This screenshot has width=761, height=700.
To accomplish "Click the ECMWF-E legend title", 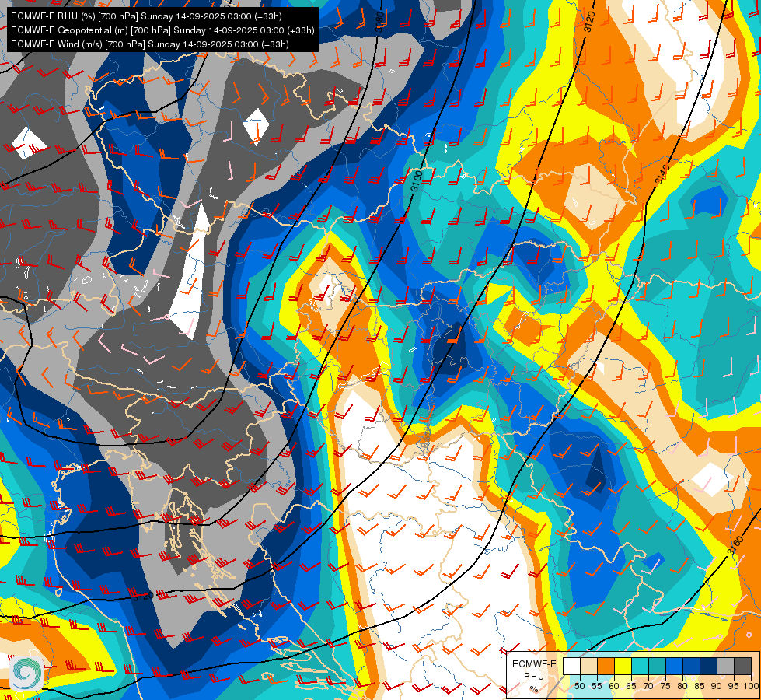I will pos(534,664).
